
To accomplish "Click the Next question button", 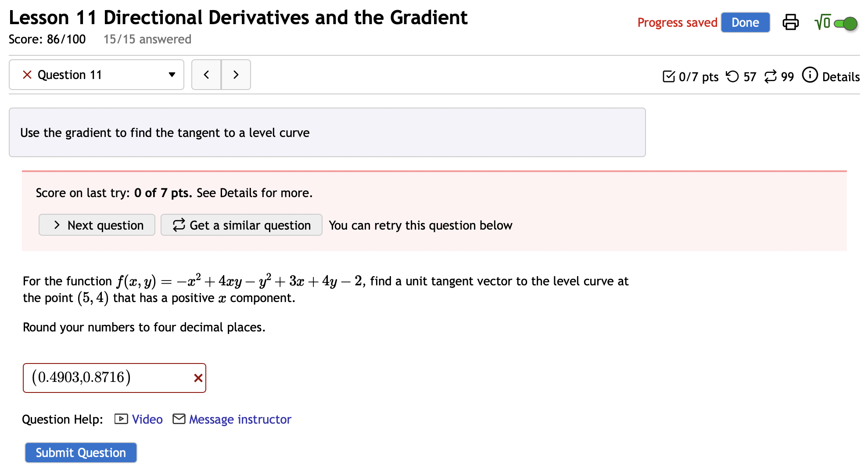I will [97, 225].
